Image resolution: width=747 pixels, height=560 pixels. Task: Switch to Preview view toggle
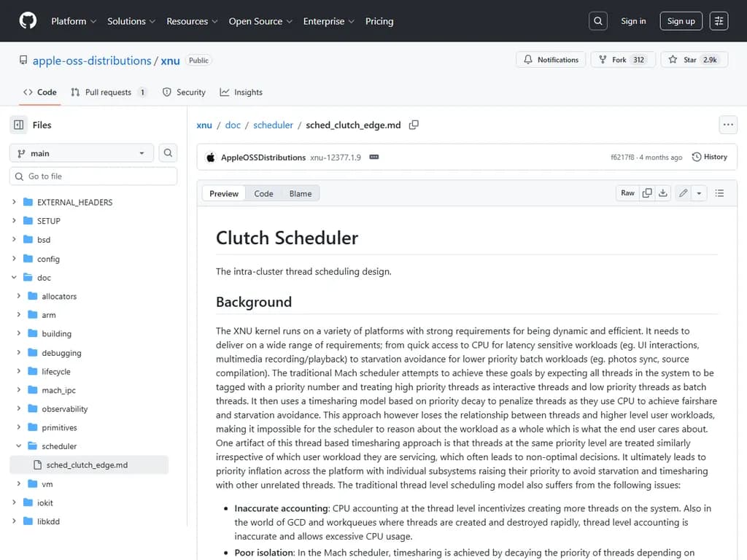click(x=224, y=193)
